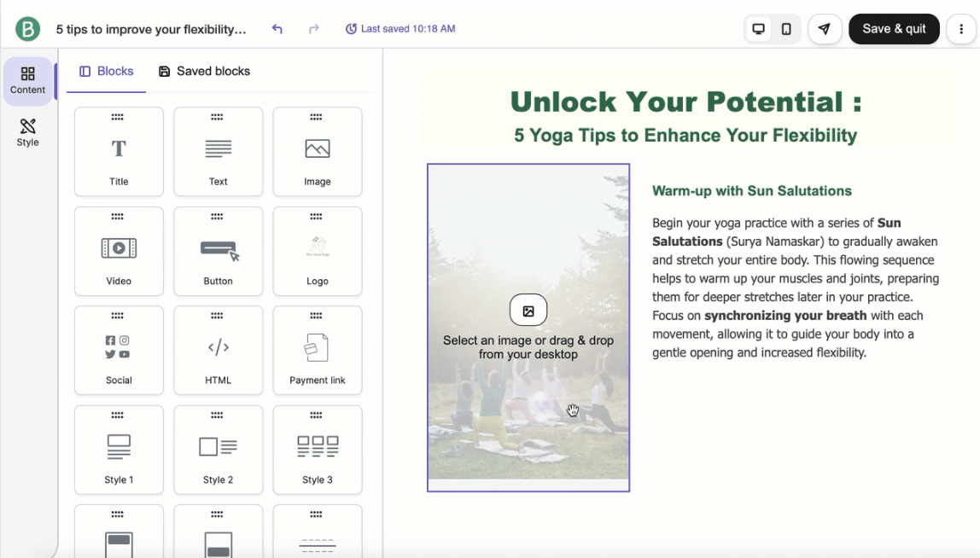Grab the drag handle of Title block
This screenshot has height=558, width=980.
click(118, 117)
